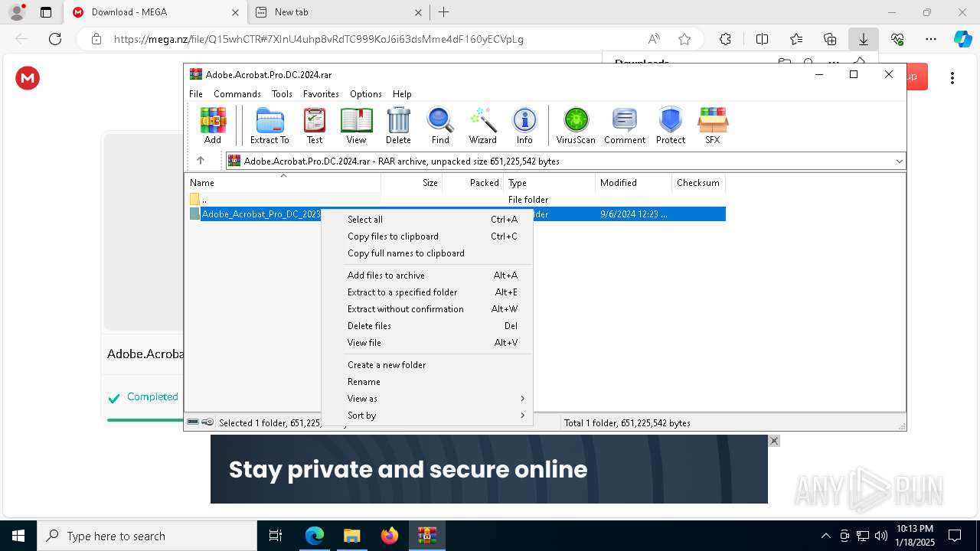Image resolution: width=980 pixels, height=551 pixels.
Task: Open a new browser tab with plus
Action: click(444, 12)
